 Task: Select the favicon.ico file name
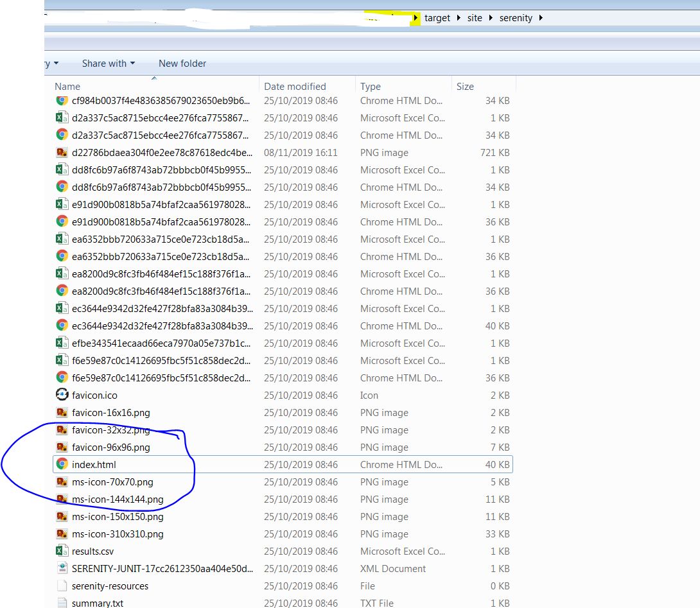pos(94,395)
